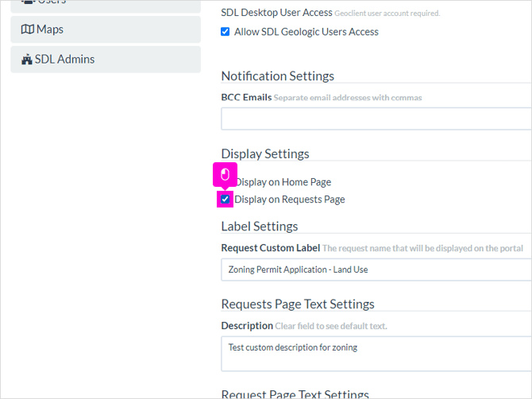
Task: Click the BCC Emails field label
Action: pyautogui.click(x=246, y=98)
